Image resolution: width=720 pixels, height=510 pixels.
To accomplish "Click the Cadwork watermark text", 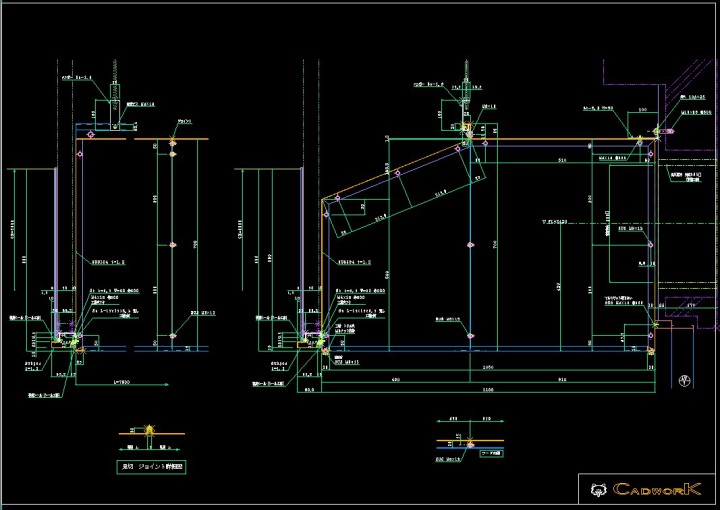I will click(x=660, y=490).
